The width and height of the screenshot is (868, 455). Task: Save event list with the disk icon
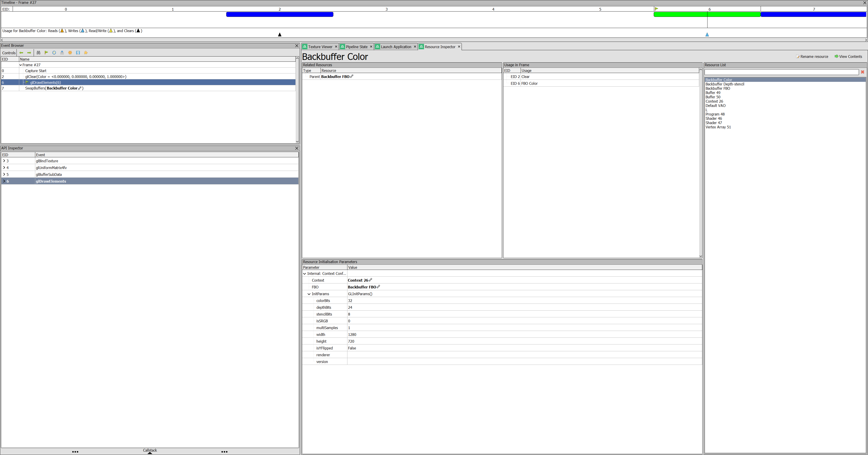point(78,53)
